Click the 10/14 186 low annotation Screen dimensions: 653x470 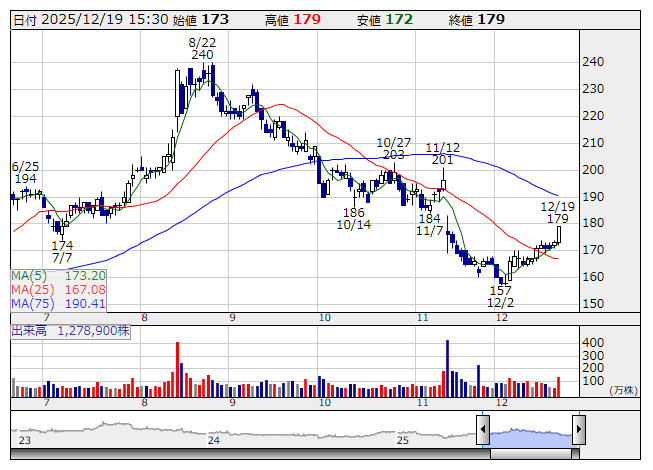(354, 219)
